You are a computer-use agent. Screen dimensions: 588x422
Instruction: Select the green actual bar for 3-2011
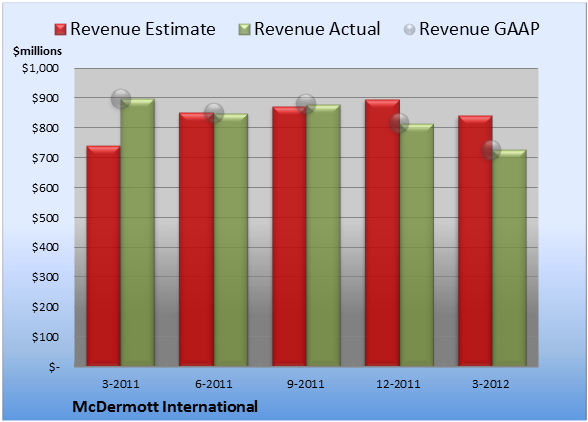138,232
